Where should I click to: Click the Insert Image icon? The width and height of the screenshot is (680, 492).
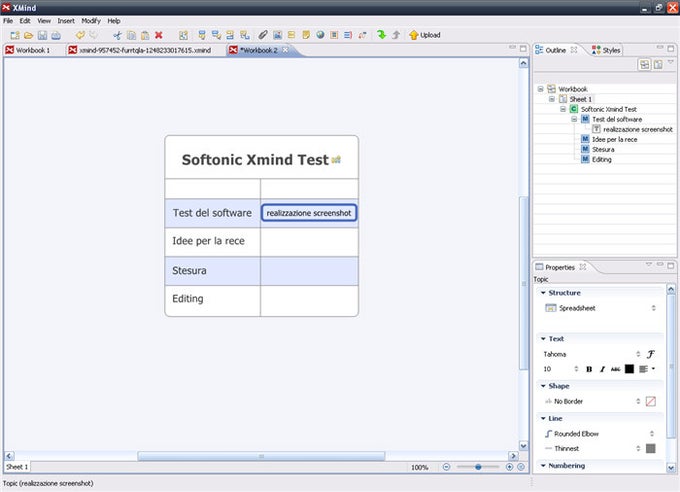coord(277,35)
